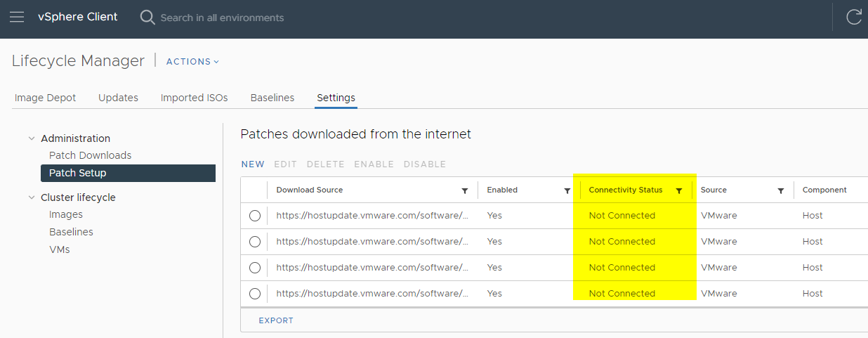Click the search magnifier icon
Image resolution: width=868 pixels, height=338 pixels.
tap(147, 17)
